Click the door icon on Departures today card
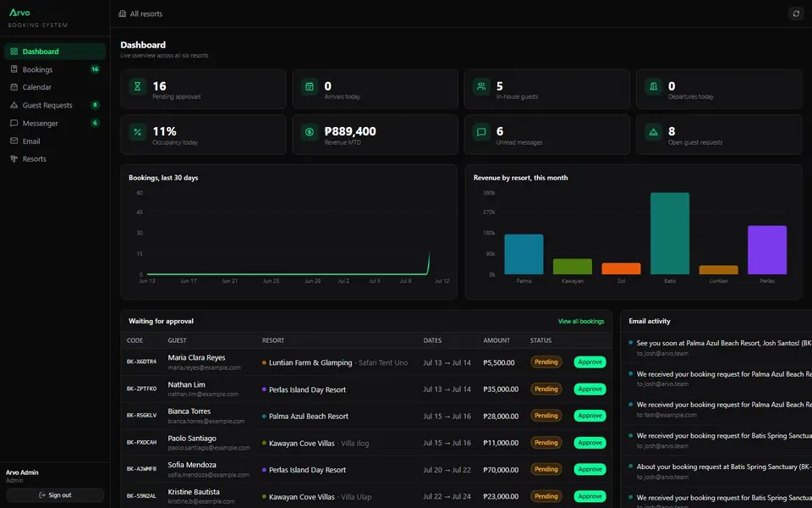 pyautogui.click(x=653, y=86)
